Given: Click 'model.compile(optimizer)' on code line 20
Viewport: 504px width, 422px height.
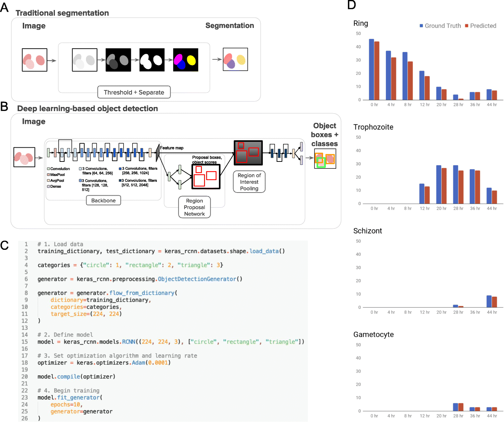Looking at the screenshot, I should (77, 376).
